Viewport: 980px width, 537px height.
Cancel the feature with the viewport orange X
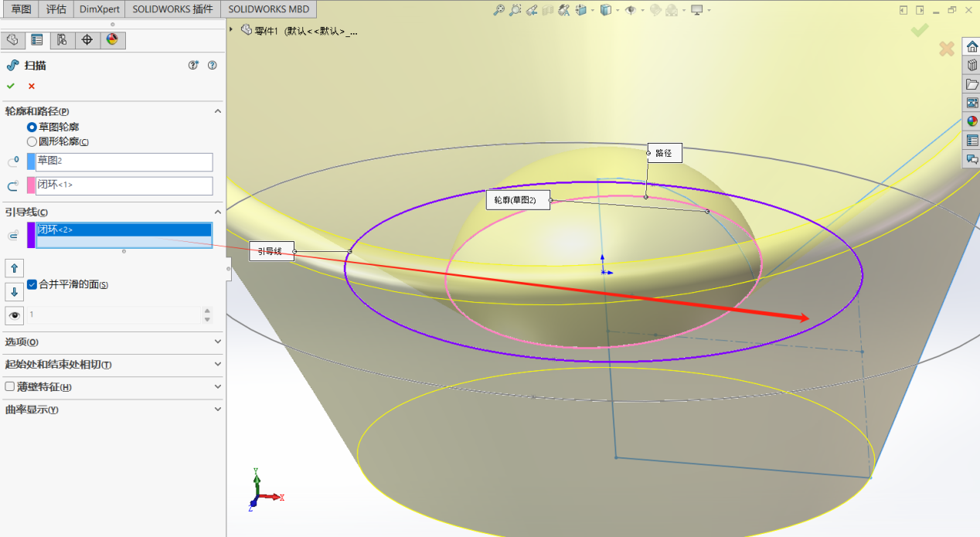(x=946, y=49)
